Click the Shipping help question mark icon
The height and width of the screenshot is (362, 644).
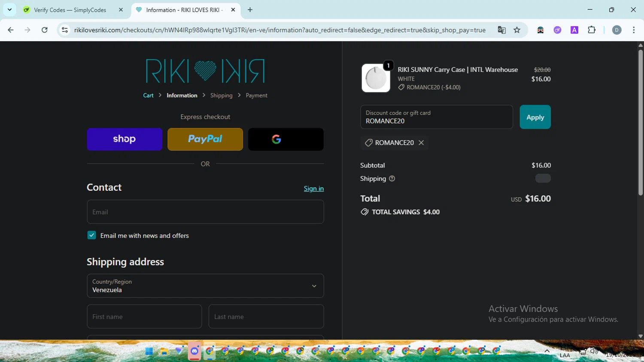(x=392, y=179)
